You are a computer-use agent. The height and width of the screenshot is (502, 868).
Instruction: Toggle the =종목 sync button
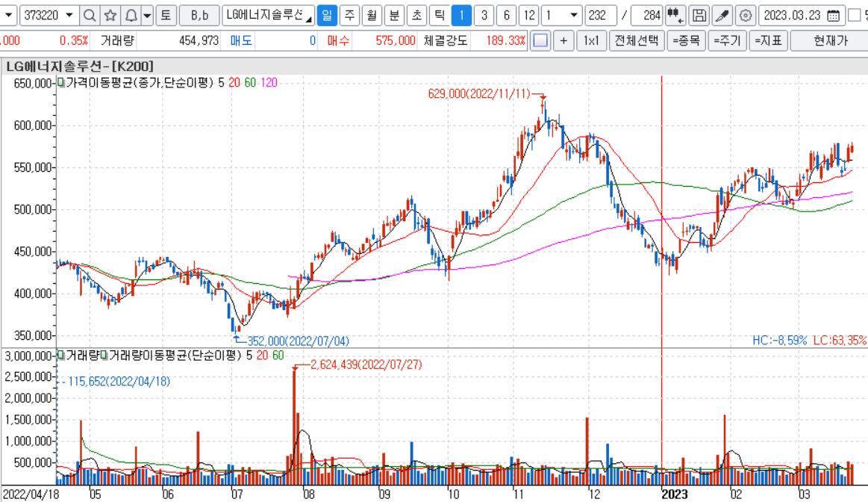[687, 40]
